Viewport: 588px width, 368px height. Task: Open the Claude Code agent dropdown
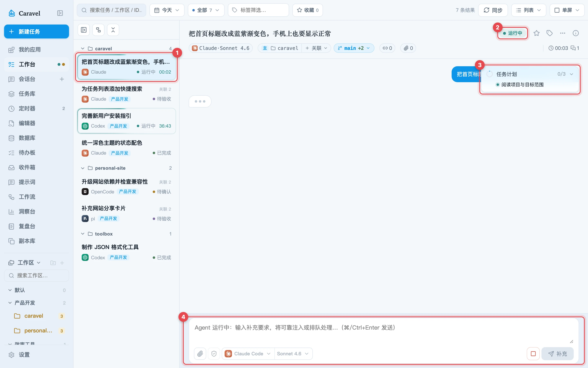(248, 354)
